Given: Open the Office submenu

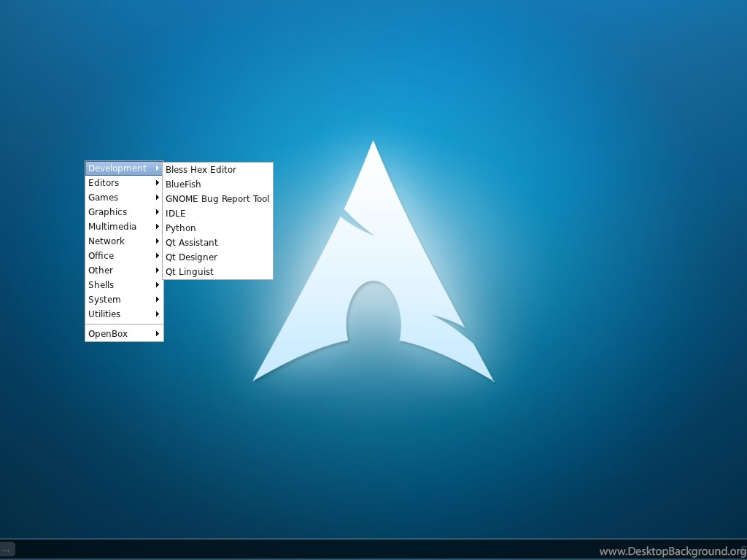Looking at the screenshot, I should point(124,256).
